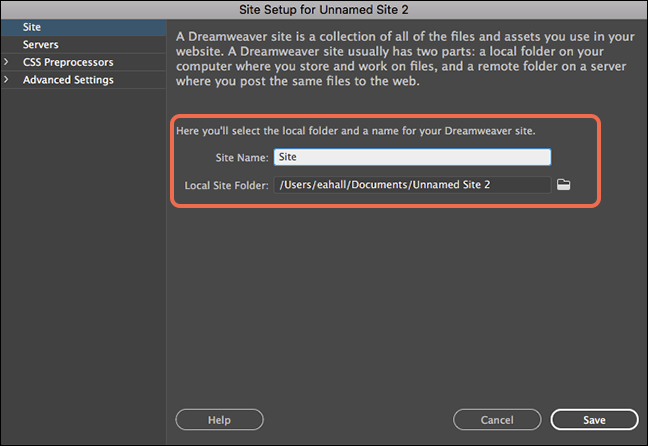Expand the CSS Preprocessors category
Viewport: 648px width, 446px height.
pyautogui.click(x=6, y=62)
